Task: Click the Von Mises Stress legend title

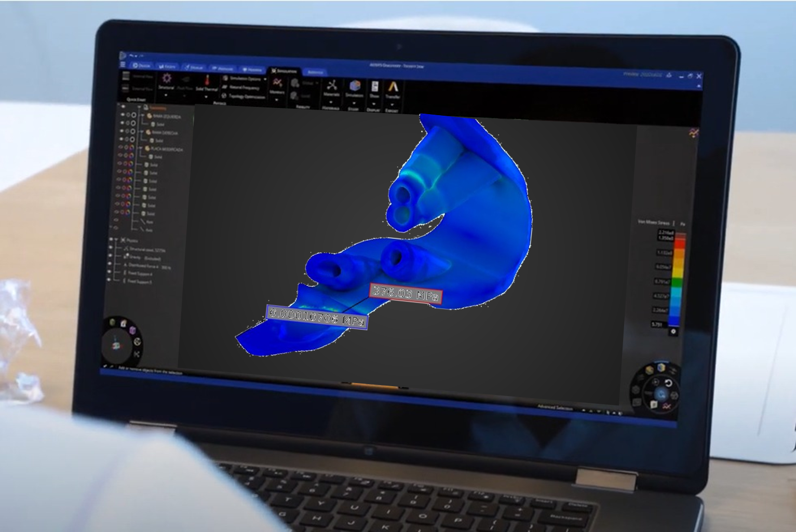Action: click(654, 222)
